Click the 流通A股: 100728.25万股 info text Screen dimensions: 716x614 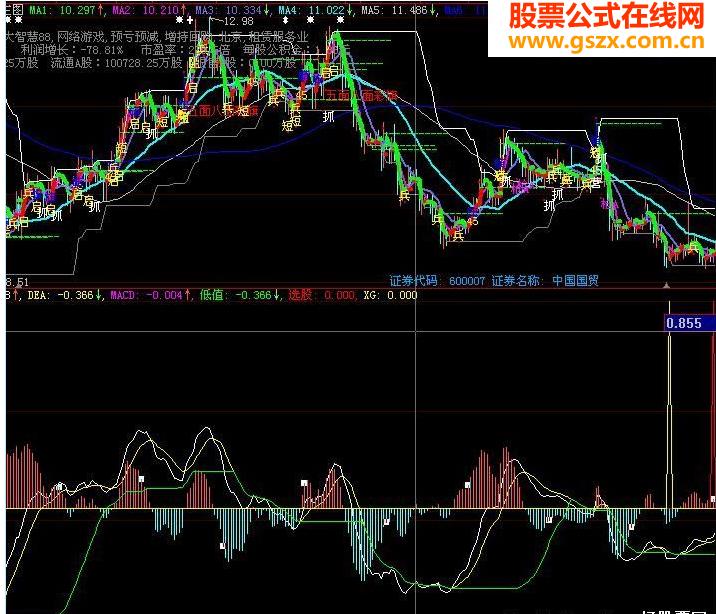pos(116,63)
